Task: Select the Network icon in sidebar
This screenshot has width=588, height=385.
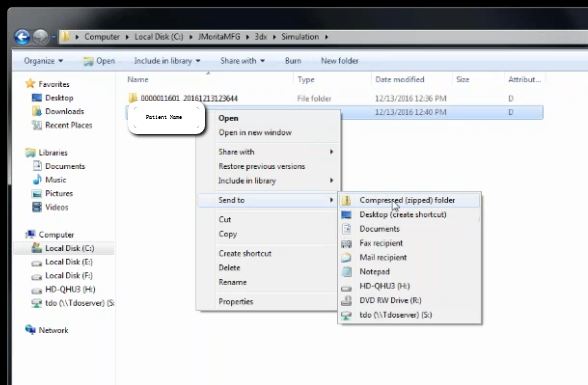Action: [x=30, y=330]
